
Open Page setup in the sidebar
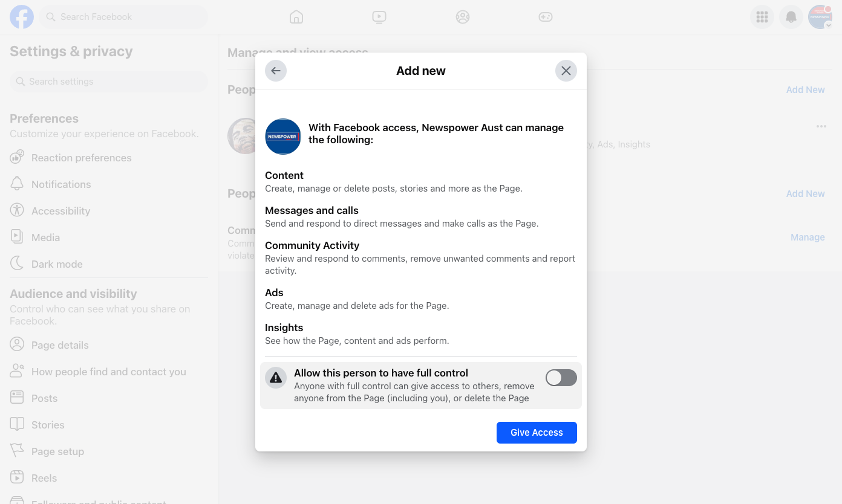click(x=109, y=451)
